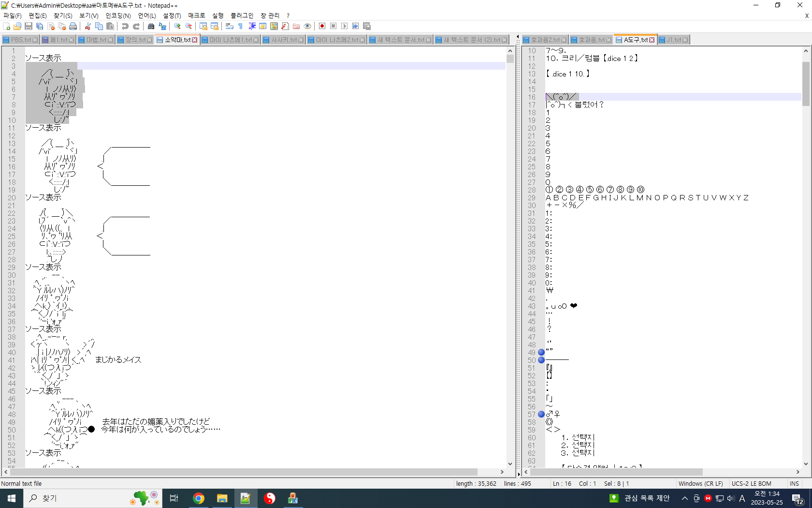812x508 pixels.
Task: Click the left pane horizontal scrollbar
Action: click(242, 472)
